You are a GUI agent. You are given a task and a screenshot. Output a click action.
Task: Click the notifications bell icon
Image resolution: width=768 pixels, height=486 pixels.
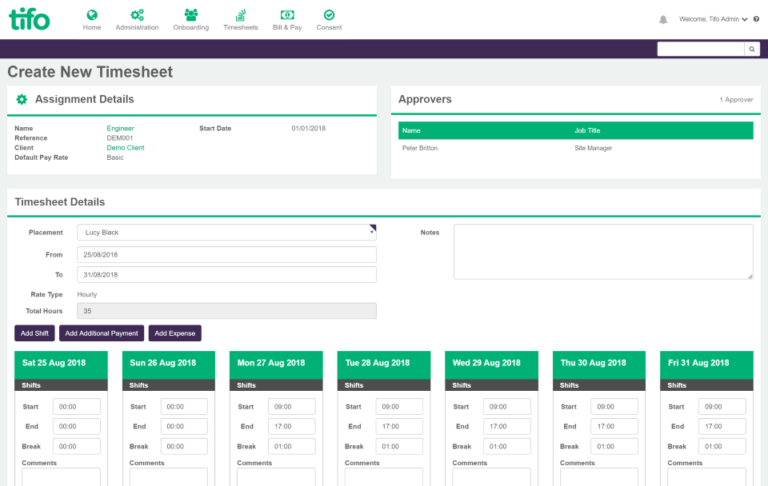(x=663, y=19)
